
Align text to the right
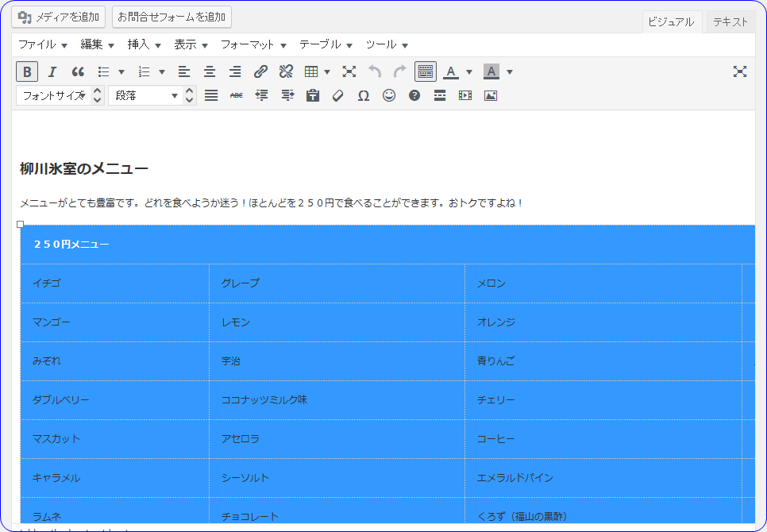click(x=235, y=72)
